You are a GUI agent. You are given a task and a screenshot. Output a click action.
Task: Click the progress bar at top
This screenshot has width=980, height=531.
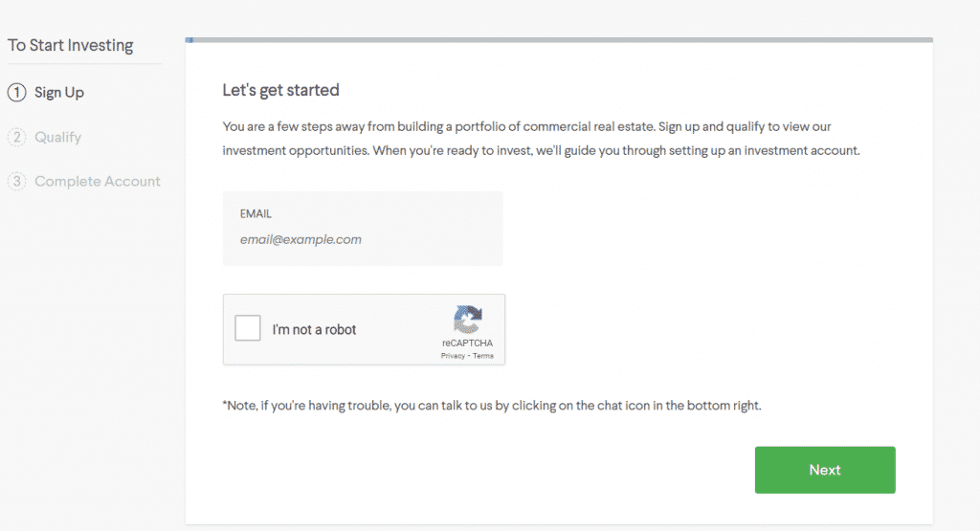click(x=559, y=40)
